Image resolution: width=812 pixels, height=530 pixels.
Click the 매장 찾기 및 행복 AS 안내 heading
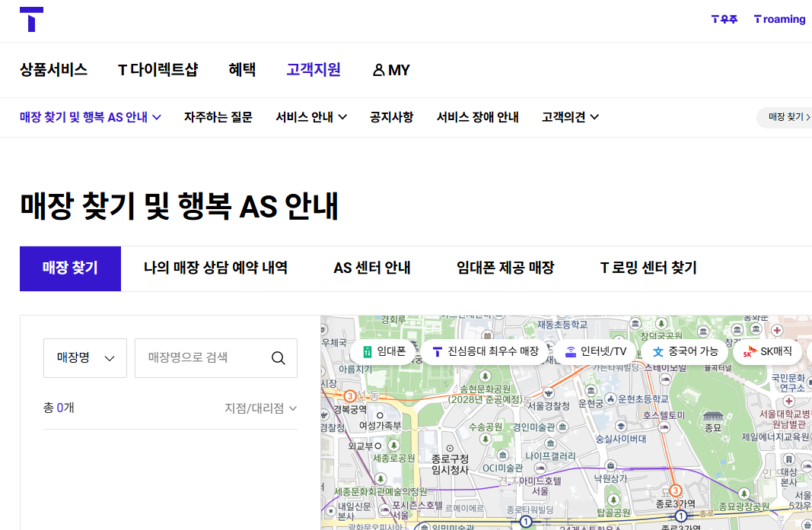(x=179, y=206)
